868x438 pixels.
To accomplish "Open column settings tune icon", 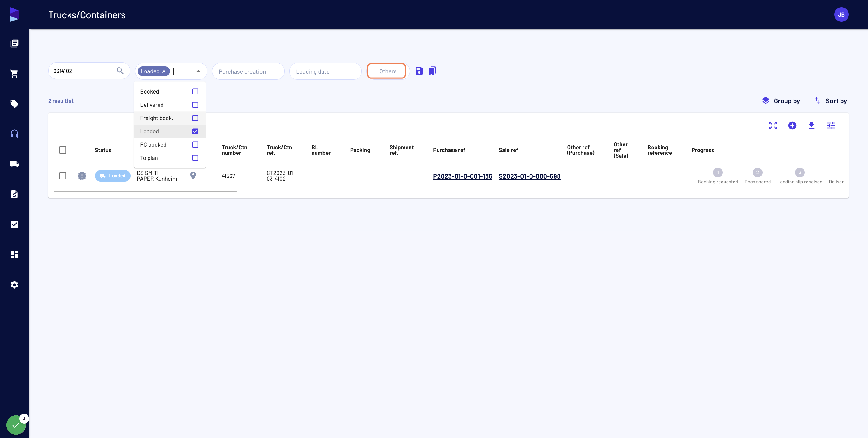I will click(x=831, y=125).
